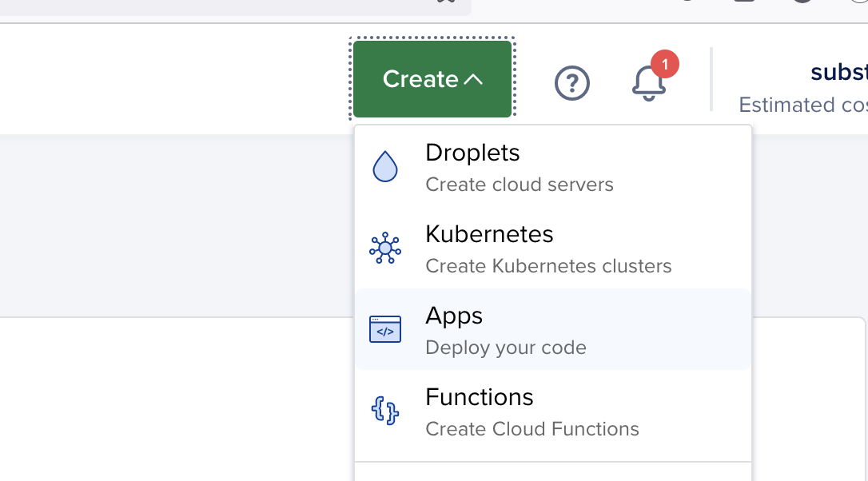This screenshot has width=868, height=481.
Task: Choose Apps in the Create menu
Action: pos(553,329)
